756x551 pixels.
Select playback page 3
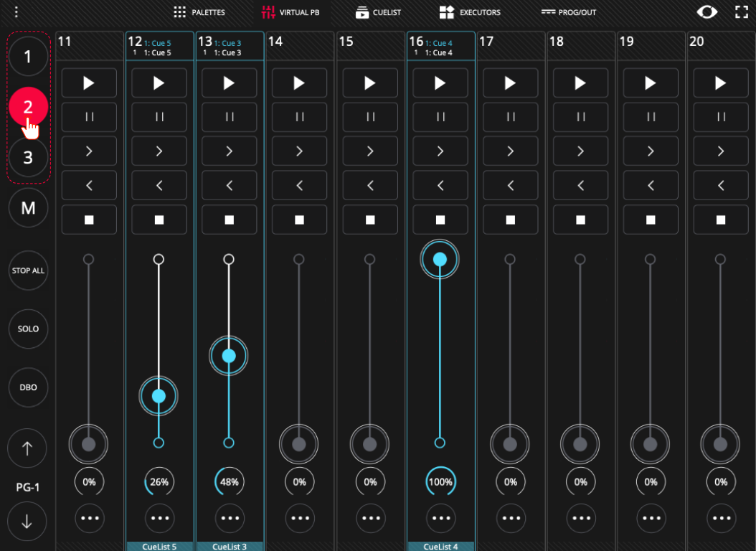pyautogui.click(x=28, y=157)
